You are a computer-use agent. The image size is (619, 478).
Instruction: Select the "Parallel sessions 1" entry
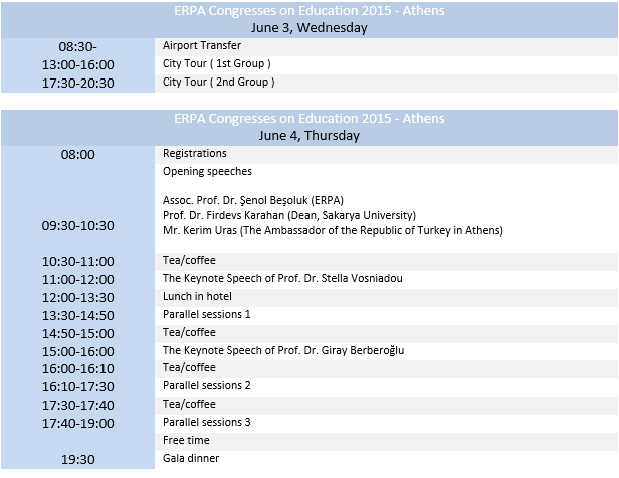(207, 315)
